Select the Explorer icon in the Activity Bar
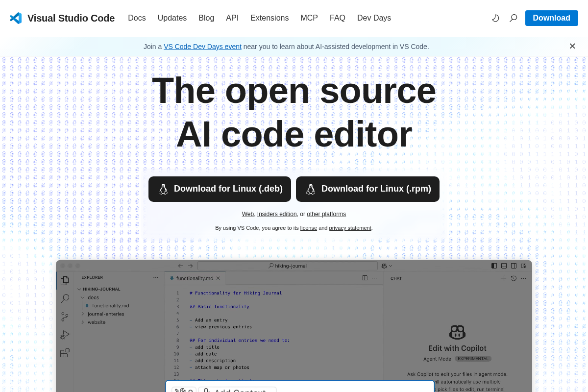The image size is (588, 392). click(x=64, y=281)
